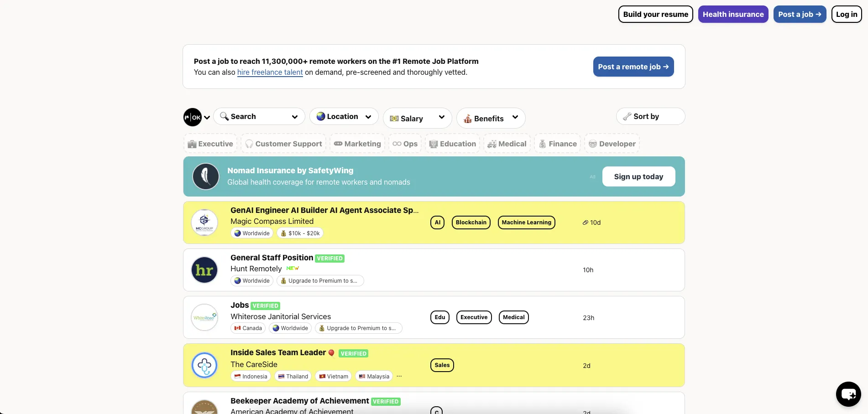Open the Benefits dropdown arrow
This screenshot has height=414, width=868.
515,117
